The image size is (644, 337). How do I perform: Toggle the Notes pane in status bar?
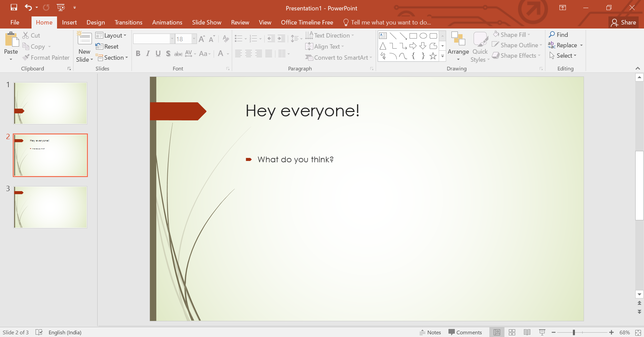click(430, 332)
